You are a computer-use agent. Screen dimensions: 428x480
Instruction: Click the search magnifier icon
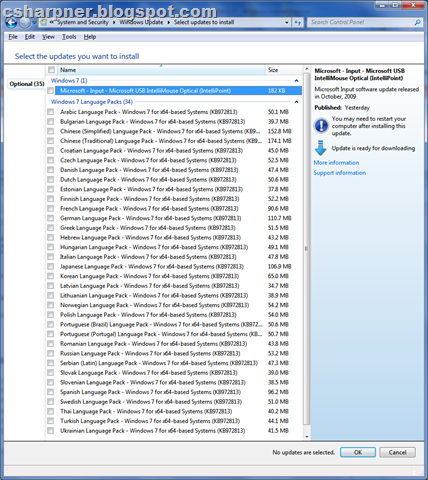point(417,22)
